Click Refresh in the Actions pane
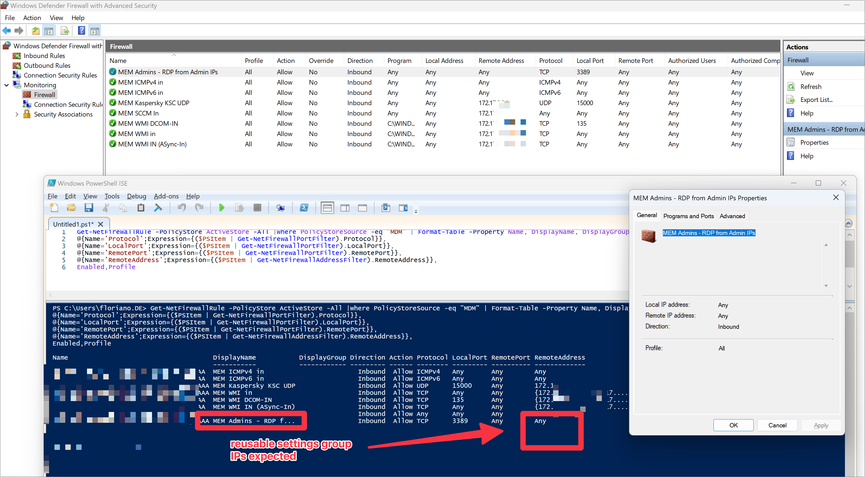This screenshot has height=477, width=865. point(810,87)
